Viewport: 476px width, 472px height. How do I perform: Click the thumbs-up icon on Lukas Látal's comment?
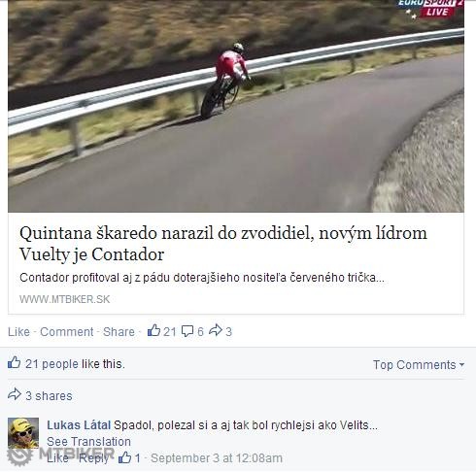click(x=125, y=457)
